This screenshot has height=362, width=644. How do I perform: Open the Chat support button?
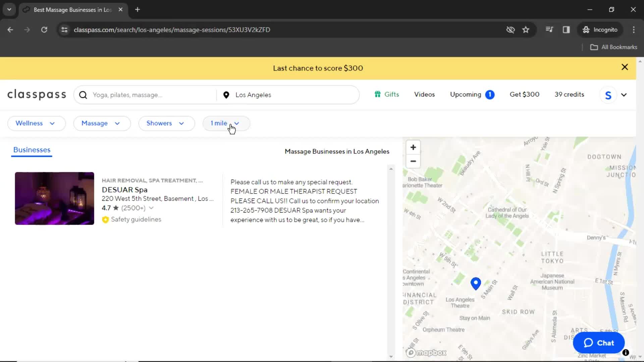click(599, 343)
